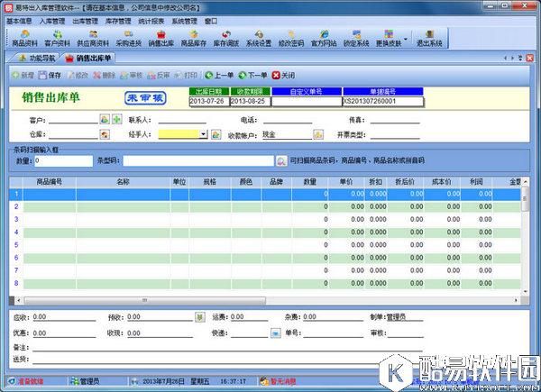Click the green plus add-customer icon
The width and height of the screenshot is (541, 392).
pyautogui.click(x=117, y=119)
